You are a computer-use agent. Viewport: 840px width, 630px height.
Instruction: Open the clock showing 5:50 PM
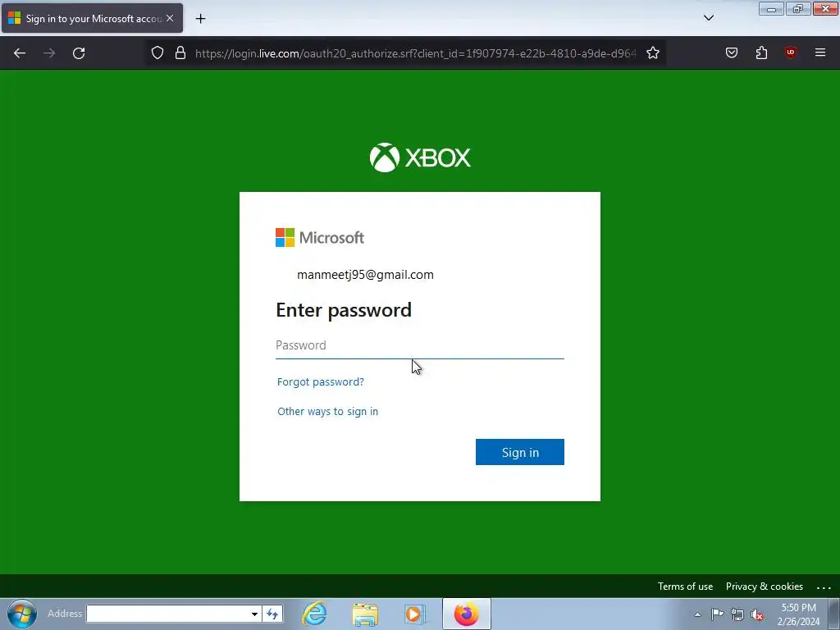[798, 614]
